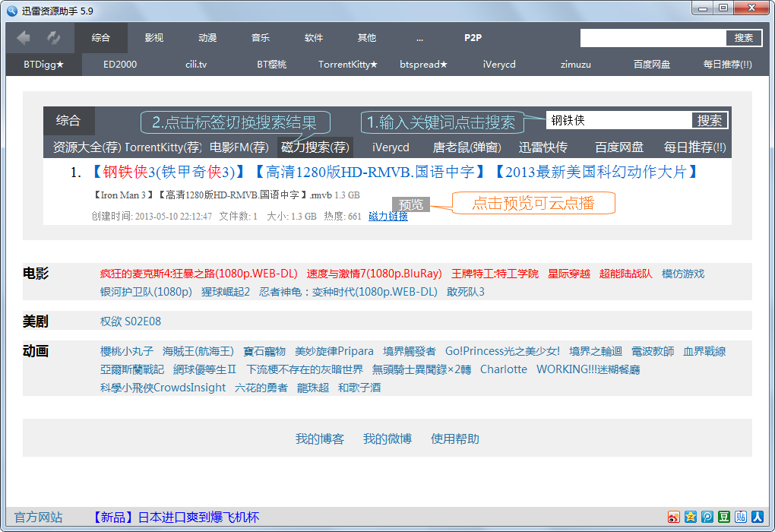
Task: Open 速度与激情7(1080p.BluRay) link
Action: pos(374,274)
